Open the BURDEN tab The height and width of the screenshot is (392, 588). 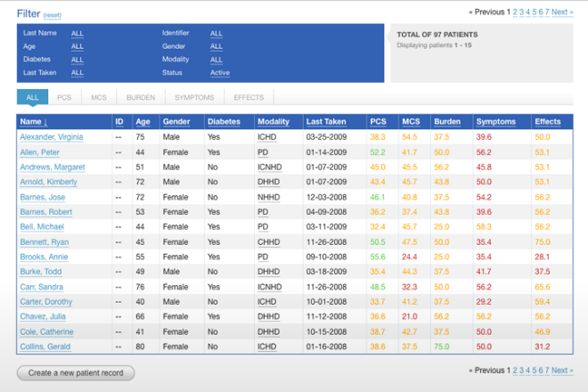(x=141, y=97)
